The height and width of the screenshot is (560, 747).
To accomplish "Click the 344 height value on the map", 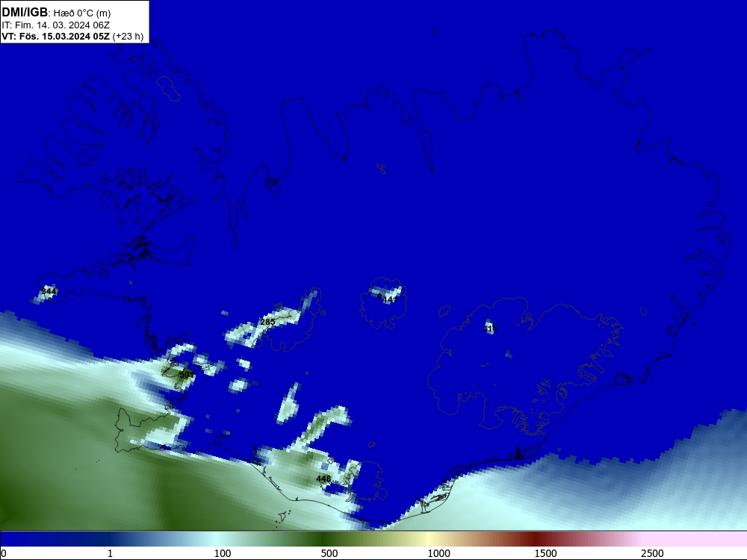I will pos(49,291).
